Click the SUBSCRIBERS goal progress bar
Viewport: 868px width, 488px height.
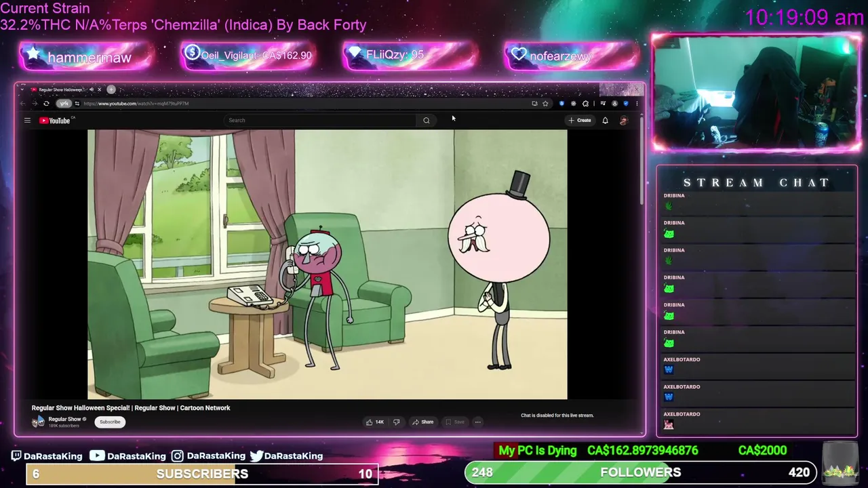click(202, 474)
